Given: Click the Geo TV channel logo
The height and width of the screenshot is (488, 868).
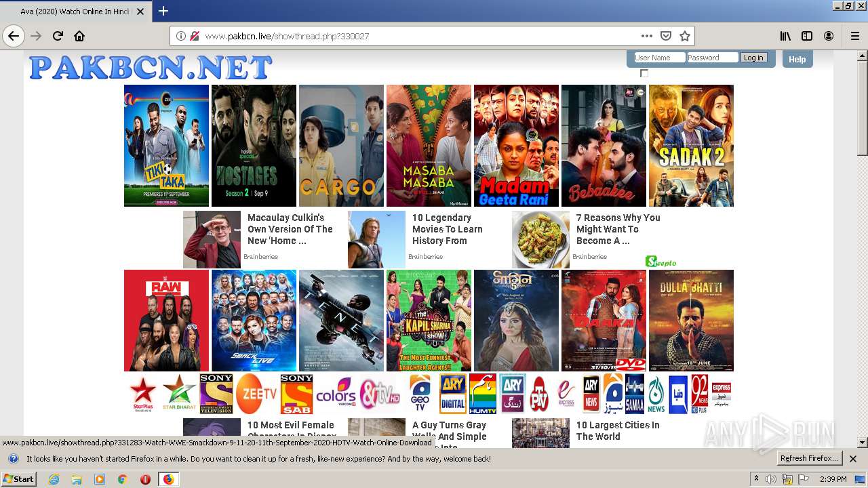Looking at the screenshot, I should pyautogui.click(x=420, y=394).
